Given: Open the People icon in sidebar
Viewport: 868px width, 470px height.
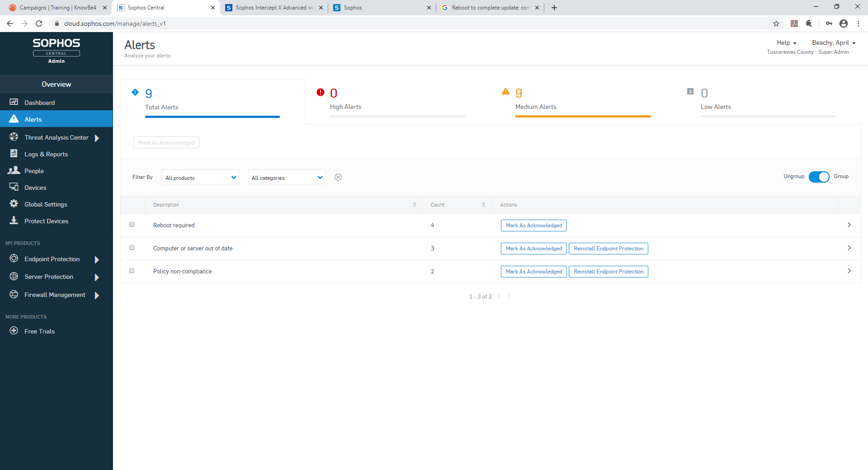Looking at the screenshot, I should pyautogui.click(x=14, y=170).
